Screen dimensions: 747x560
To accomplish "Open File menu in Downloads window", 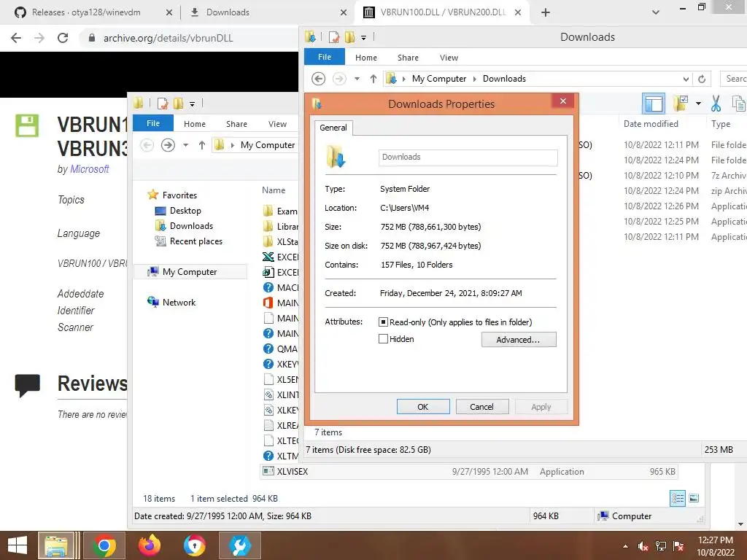I will 325,57.
